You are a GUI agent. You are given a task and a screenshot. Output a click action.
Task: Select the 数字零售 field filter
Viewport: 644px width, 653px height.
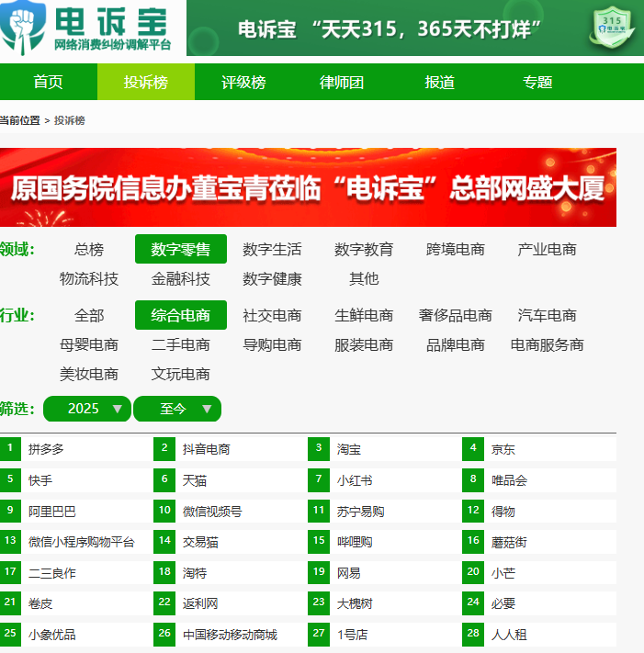click(x=181, y=249)
